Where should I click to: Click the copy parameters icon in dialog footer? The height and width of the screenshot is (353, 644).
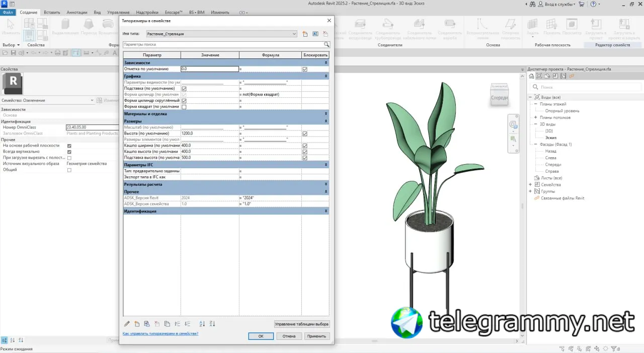click(167, 324)
